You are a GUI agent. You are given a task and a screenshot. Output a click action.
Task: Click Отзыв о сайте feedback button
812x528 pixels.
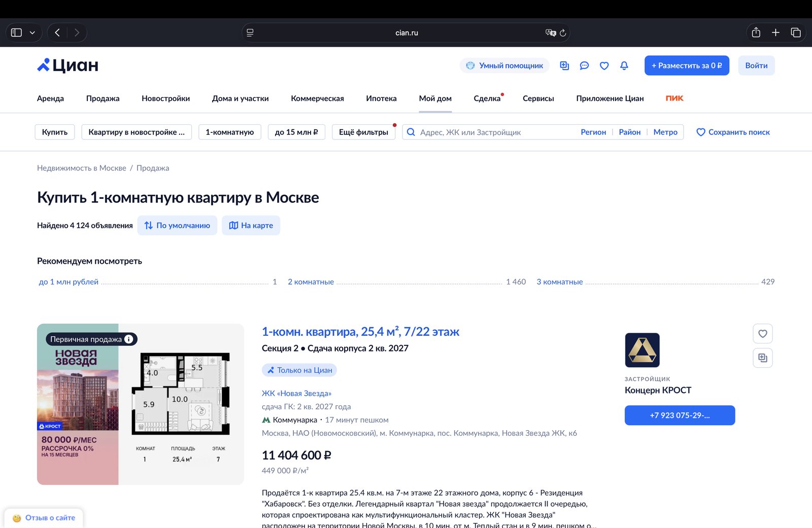pos(44,518)
